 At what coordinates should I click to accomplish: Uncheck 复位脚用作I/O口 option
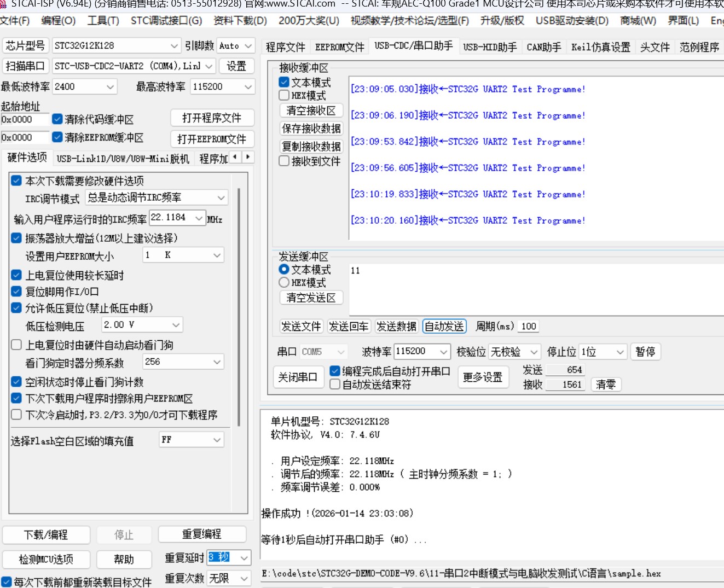point(16,291)
